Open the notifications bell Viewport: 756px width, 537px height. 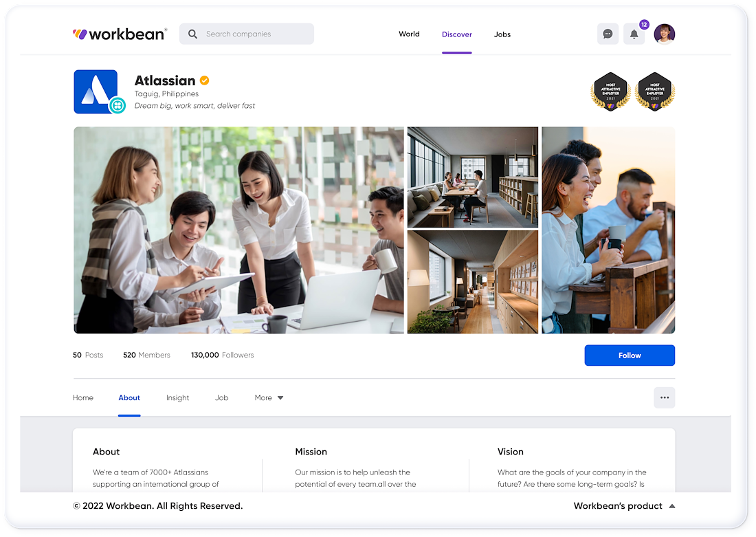tap(634, 34)
